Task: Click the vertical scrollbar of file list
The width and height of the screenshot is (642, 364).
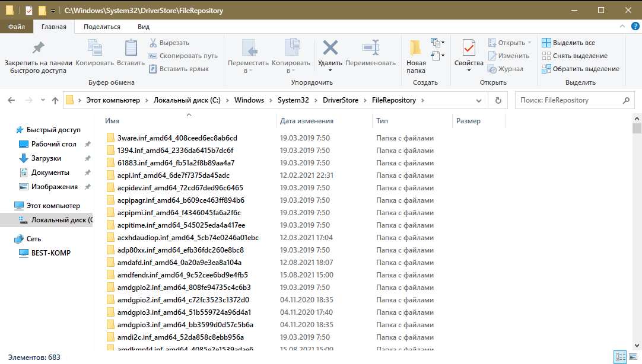Action: point(637,237)
